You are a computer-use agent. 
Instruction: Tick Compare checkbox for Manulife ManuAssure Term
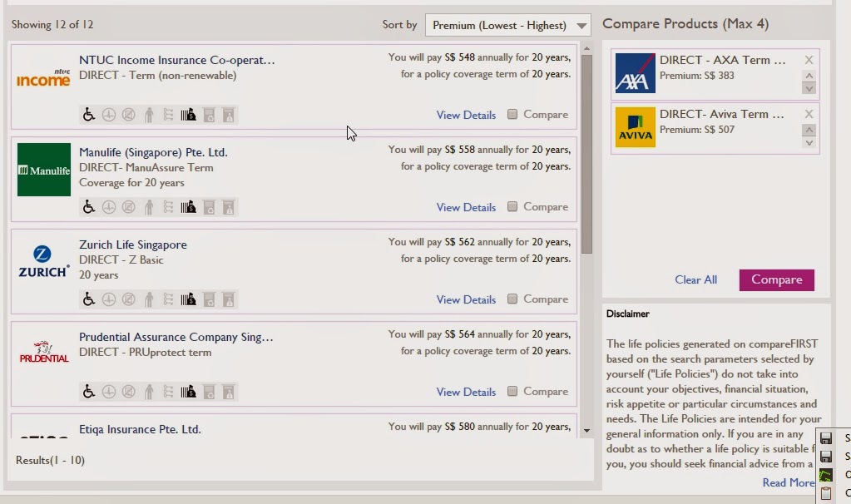[x=512, y=206]
